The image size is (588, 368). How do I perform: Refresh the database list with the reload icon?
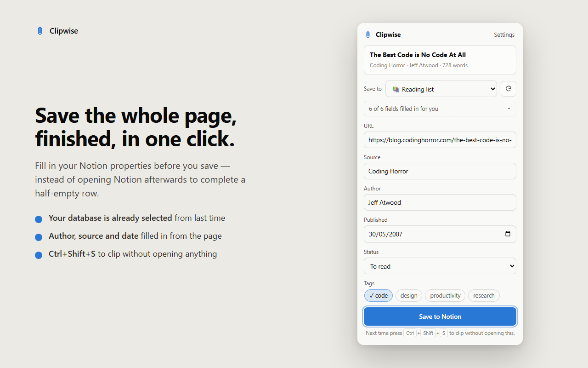click(x=508, y=89)
